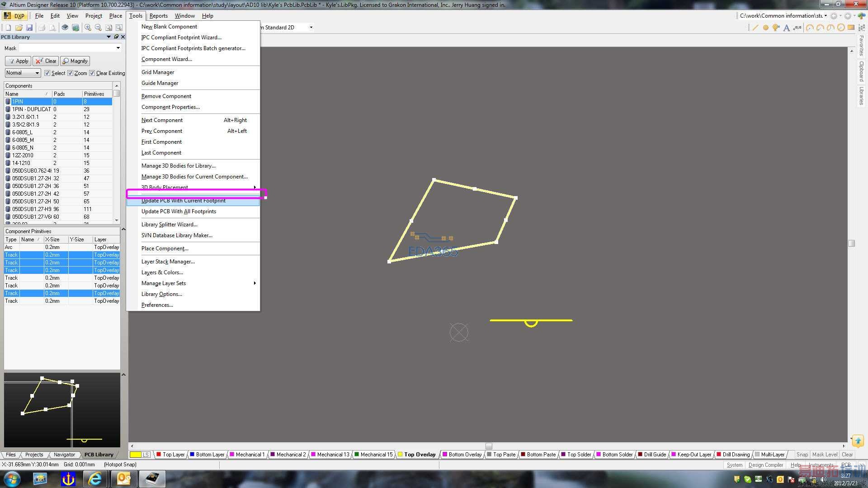Click the Apply filter button
This screenshot has height=488, width=868.
pyautogui.click(x=18, y=61)
